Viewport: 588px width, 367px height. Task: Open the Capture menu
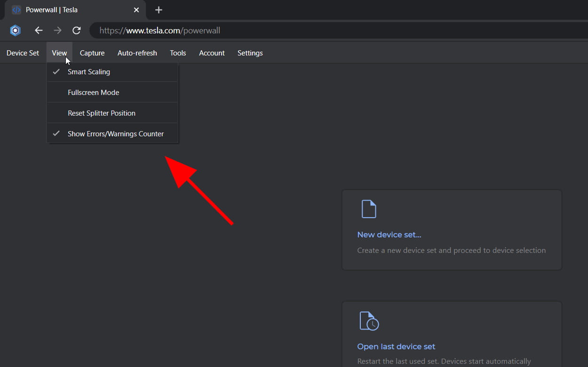(x=92, y=53)
